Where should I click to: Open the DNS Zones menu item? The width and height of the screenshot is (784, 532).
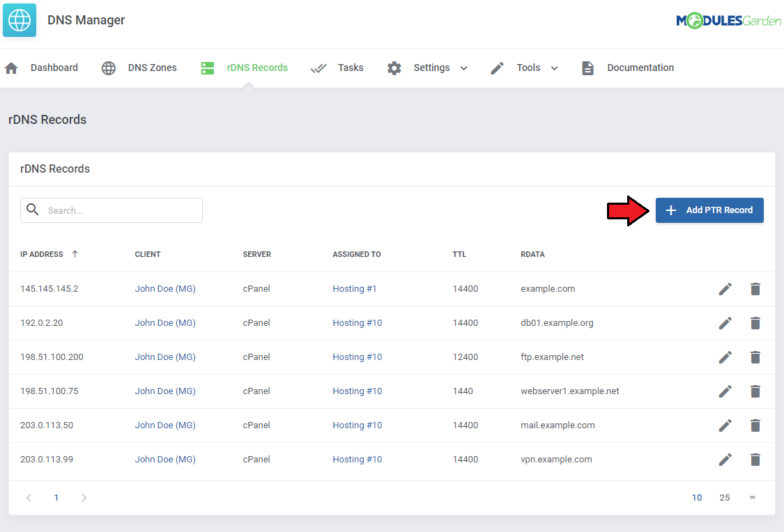pos(152,68)
